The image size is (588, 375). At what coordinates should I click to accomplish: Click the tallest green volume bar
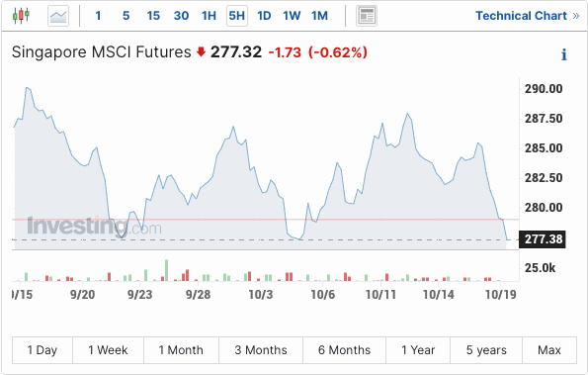pyautogui.click(x=166, y=270)
